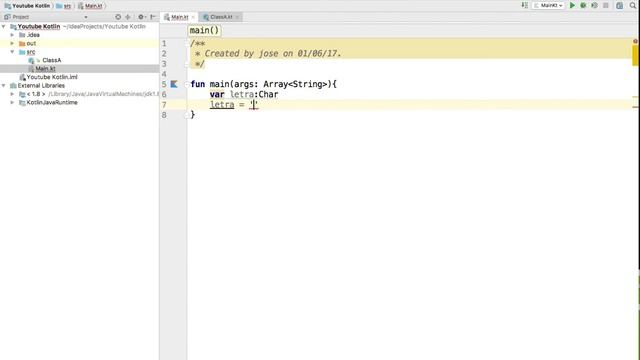Click the warning marker on editor error stripe
This screenshot has width=640, height=360.
pos(635,97)
